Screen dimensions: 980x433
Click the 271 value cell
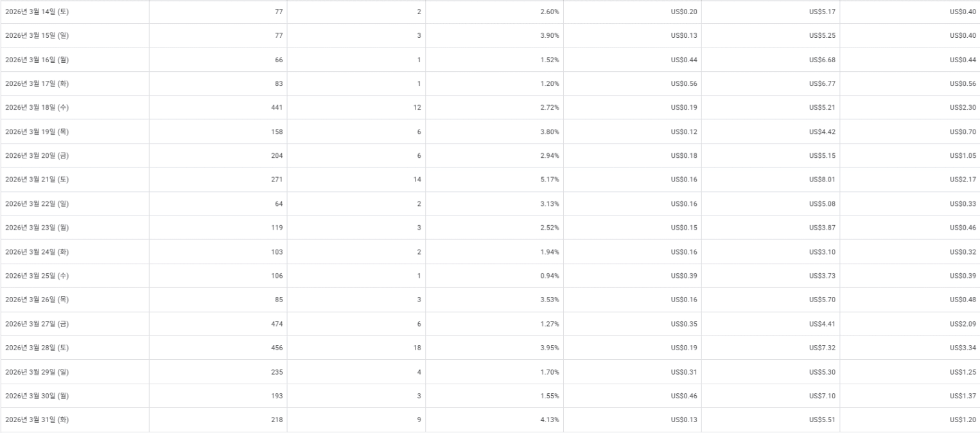click(277, 180)
